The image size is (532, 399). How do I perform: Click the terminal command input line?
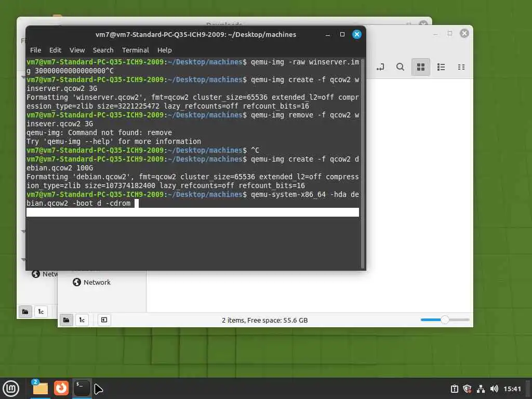(193, 199)
